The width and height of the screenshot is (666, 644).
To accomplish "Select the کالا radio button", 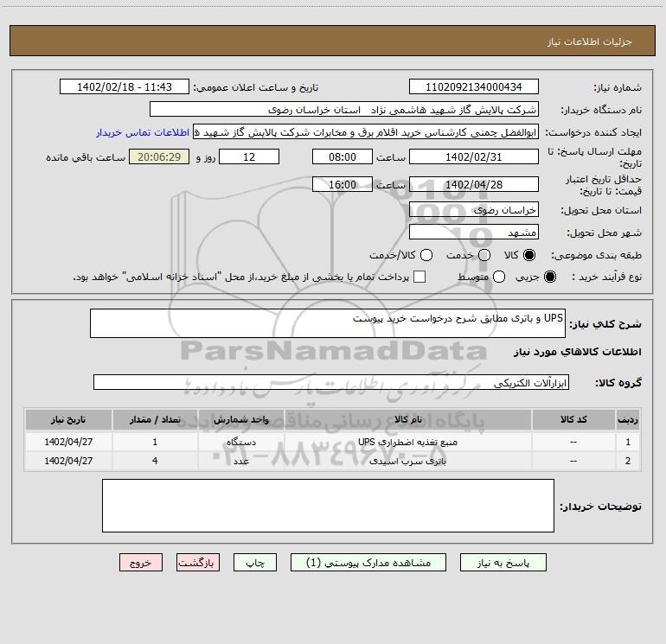I will coord(529,255).
